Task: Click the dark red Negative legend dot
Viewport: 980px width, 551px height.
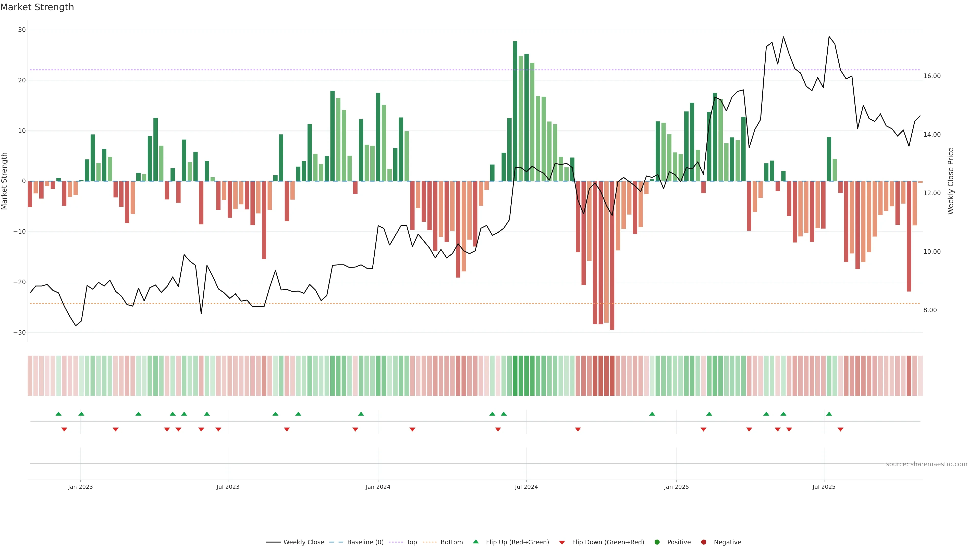Action: 703,542
